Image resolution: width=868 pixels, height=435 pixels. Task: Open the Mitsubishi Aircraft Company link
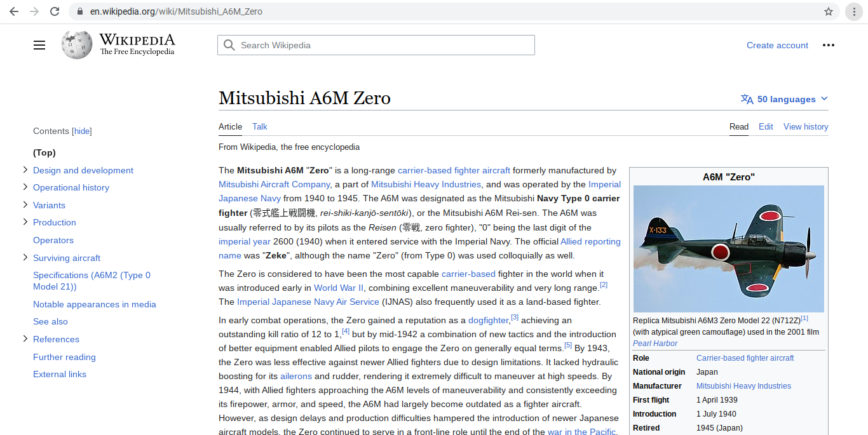point(275,184)
